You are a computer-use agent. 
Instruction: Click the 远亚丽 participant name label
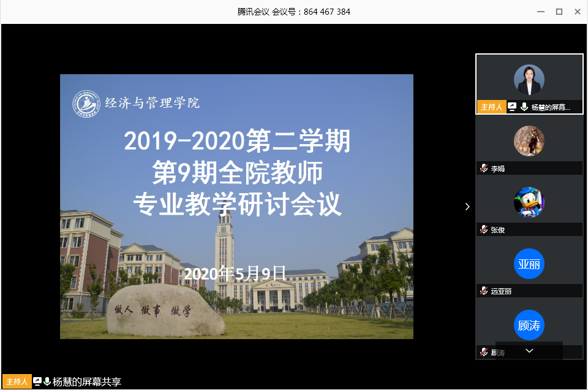coord(501,291)
